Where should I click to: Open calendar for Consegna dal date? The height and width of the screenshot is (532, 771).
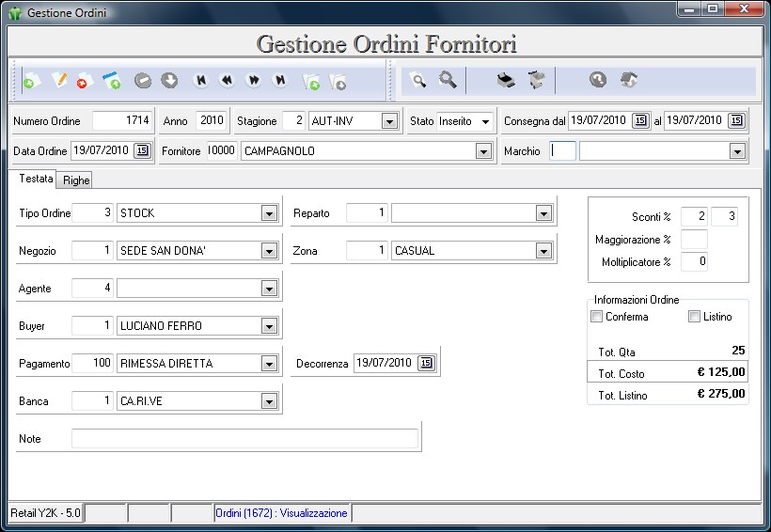pos(640,120)
